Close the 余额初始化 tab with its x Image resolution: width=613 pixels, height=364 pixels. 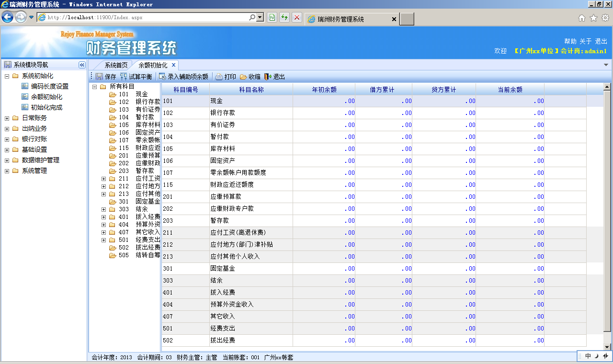173,65
